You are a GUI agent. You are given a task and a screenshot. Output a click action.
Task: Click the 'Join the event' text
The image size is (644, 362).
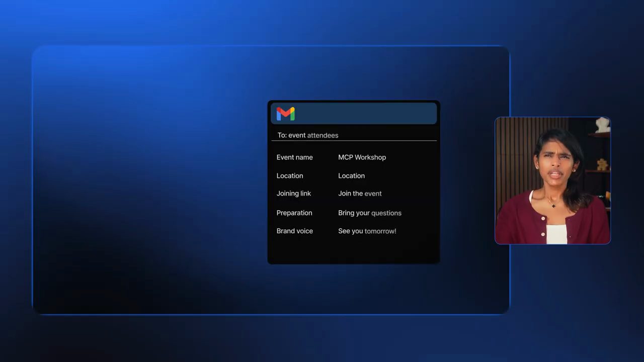(360, 194)
